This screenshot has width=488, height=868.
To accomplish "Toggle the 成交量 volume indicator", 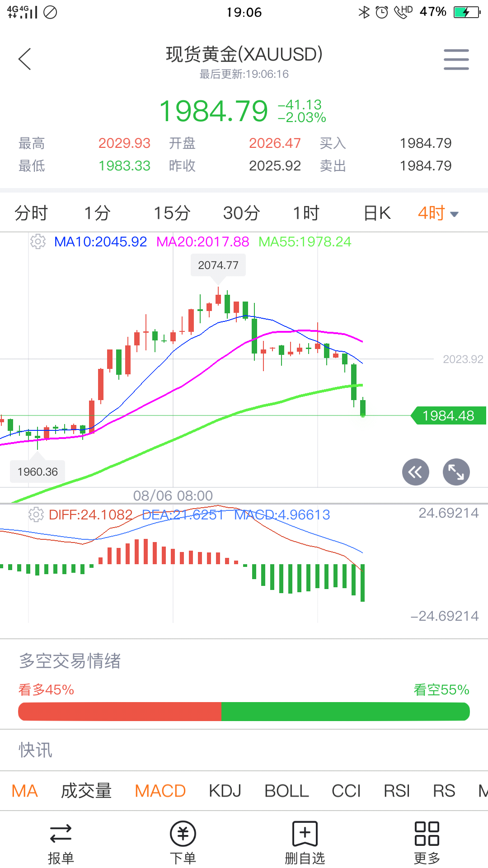I will pyautogui.click(x=86, y=791).
